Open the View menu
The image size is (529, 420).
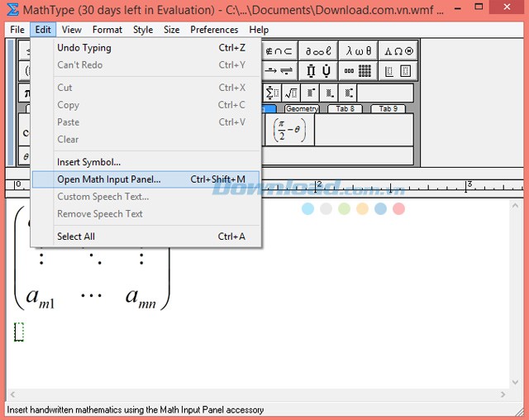pyautogui.click(x=72, y=30)
